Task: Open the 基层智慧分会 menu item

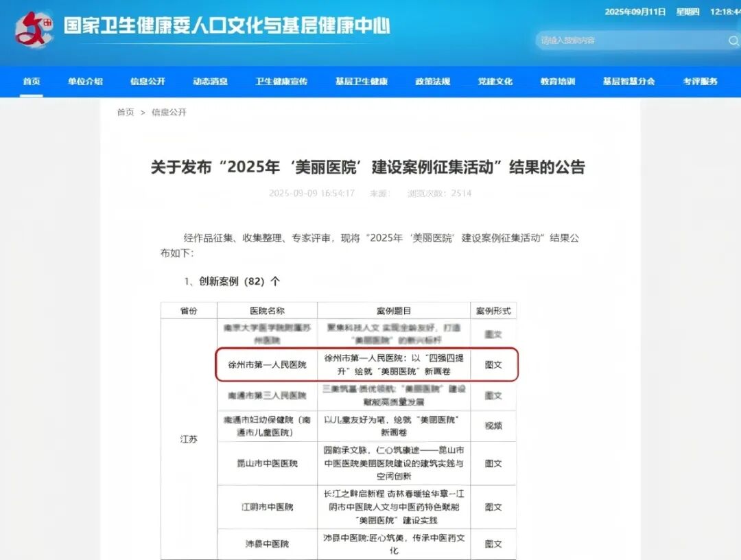Action: coord(628,81)
